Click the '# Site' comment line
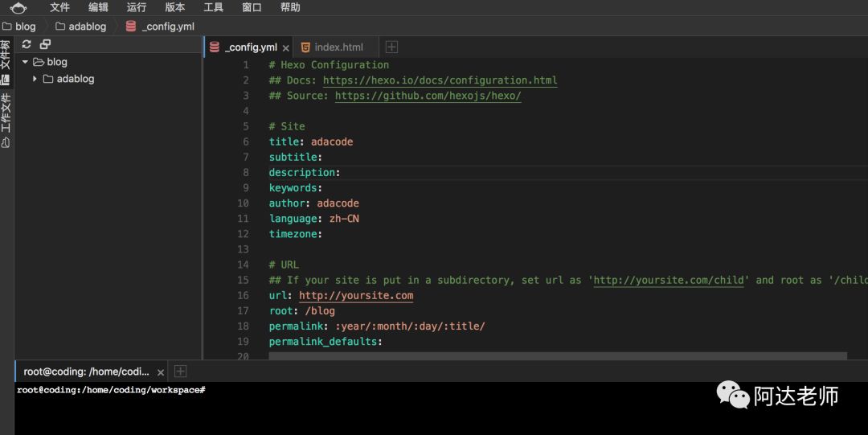 (x=287, y=126)
